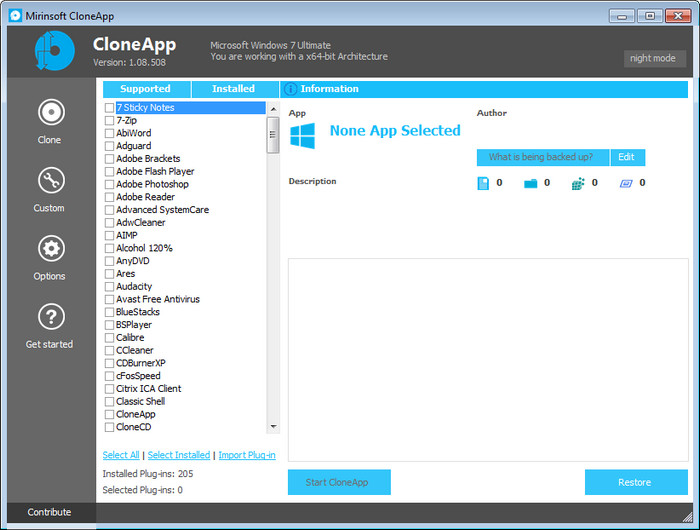
Task: Click the Information tab info icon
Action: click(290, 89)
